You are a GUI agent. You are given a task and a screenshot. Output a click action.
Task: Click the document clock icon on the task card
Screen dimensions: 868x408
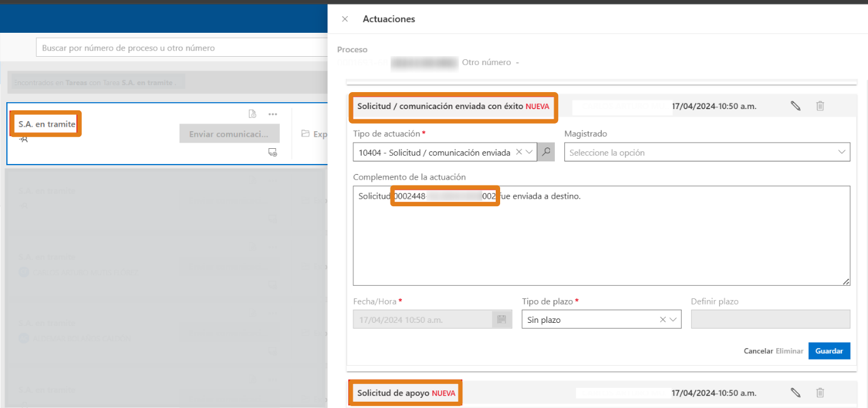pos(253,114)
